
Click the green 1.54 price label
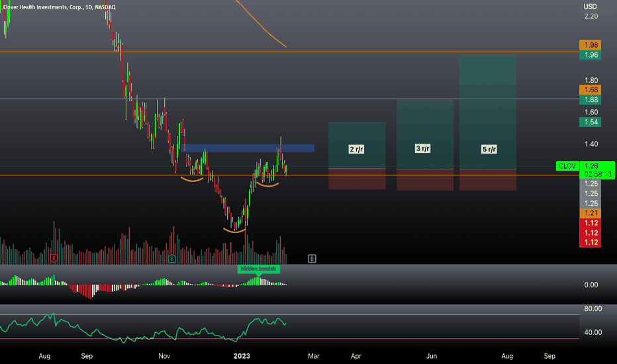point(591,122)
